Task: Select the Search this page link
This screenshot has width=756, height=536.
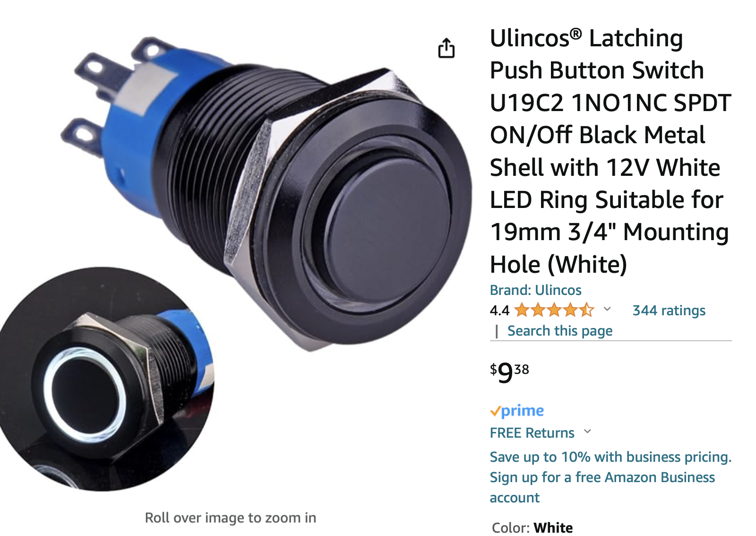Action: pos(560,330)
